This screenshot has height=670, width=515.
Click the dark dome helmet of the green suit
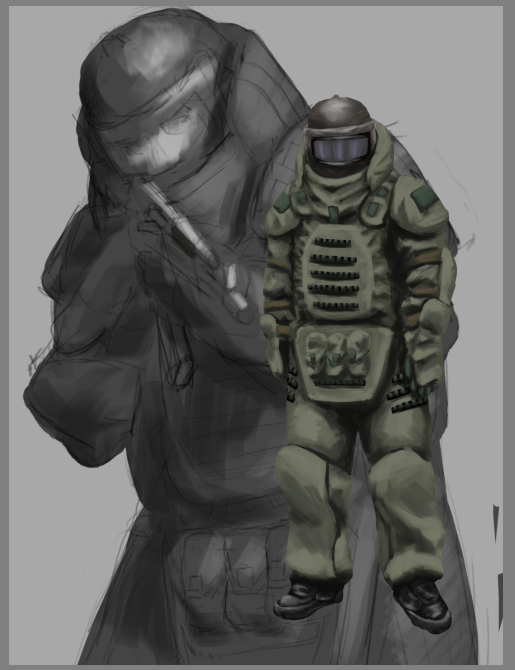[x=339, y=114]
